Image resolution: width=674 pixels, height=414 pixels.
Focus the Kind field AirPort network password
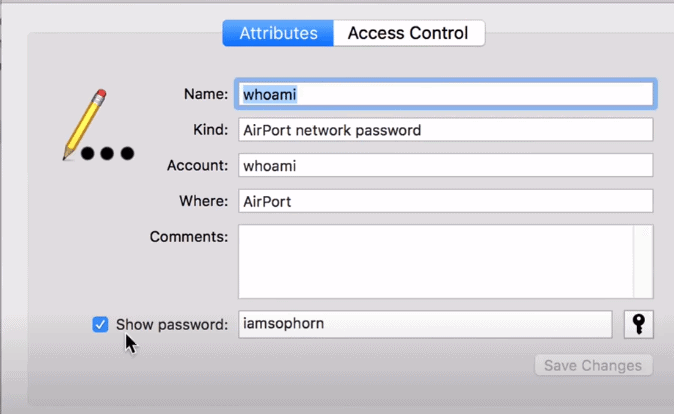(x=446, y=130)
